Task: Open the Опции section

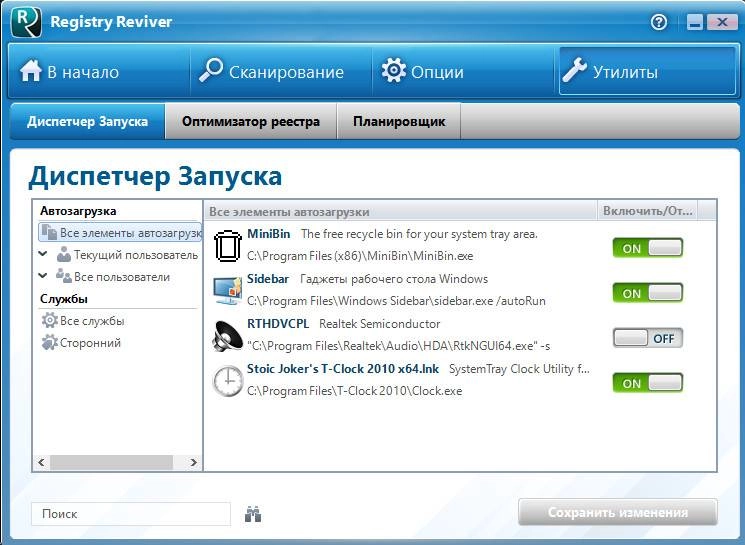Action: (463, 71)
